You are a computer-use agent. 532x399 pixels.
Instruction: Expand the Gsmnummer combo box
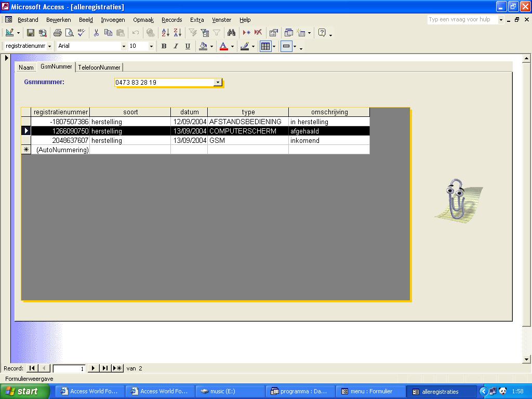(218, 82)
